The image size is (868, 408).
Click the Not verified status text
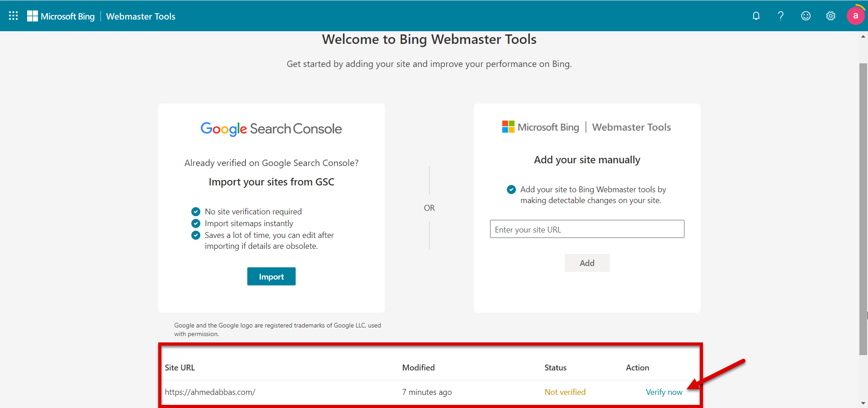pos(565,392)
